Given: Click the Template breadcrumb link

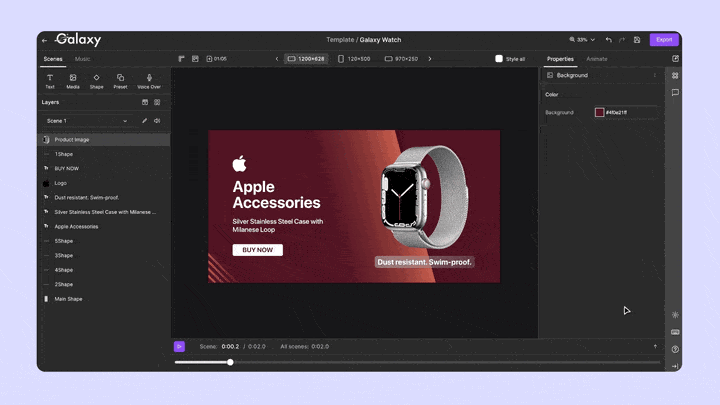Looking at the screenshot, I should pos(340,40).
